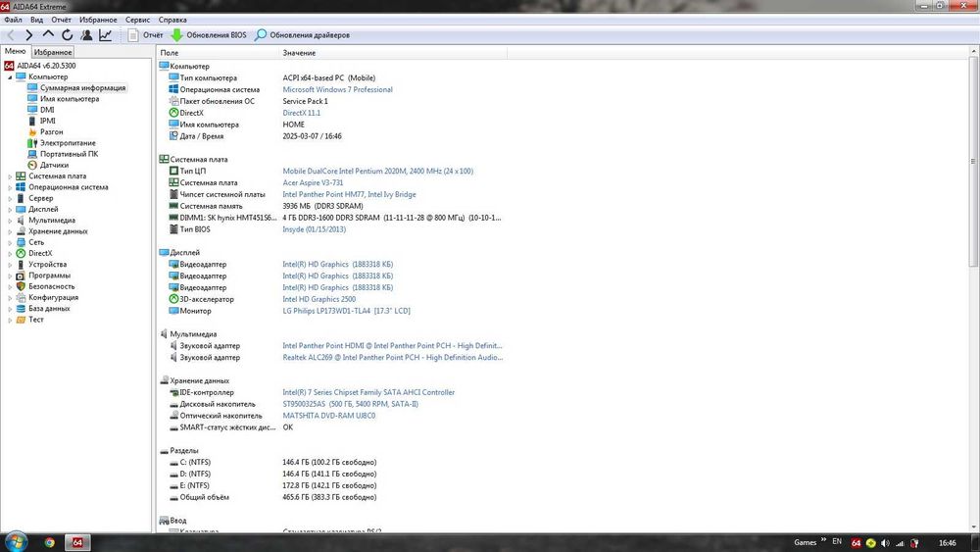The image size is (980, 552).
Task: Go back with the left arrow button
Action: pyautogui.click(x=11, y=35)
